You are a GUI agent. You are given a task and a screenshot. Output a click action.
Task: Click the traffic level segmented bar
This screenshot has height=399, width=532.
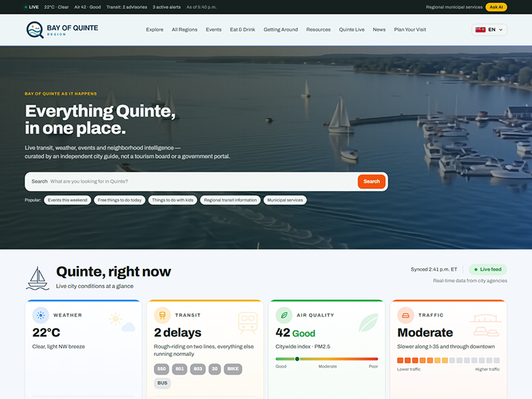point(448,360)
